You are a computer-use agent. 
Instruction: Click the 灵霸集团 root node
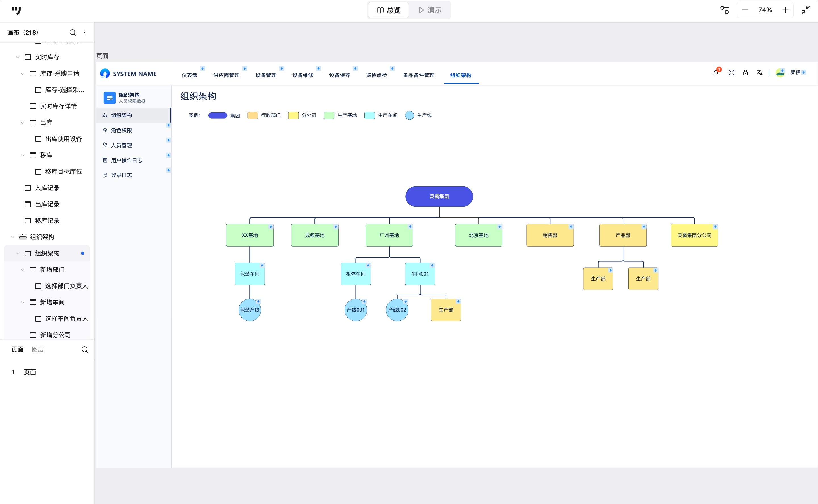click(x=439, y=196)
